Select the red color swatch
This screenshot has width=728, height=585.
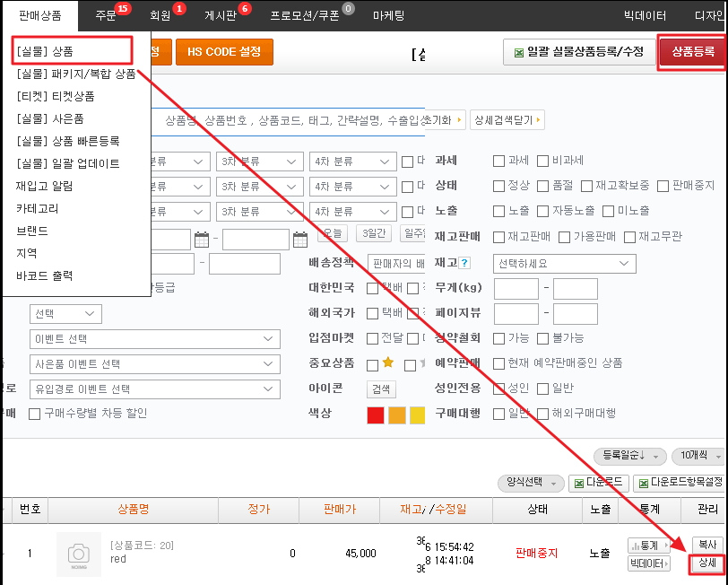(375, 415)
